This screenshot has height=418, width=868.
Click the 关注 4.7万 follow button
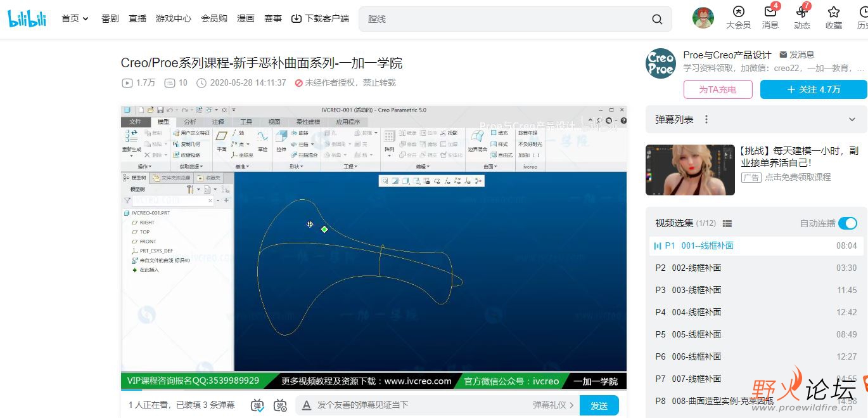coord(814,89)
